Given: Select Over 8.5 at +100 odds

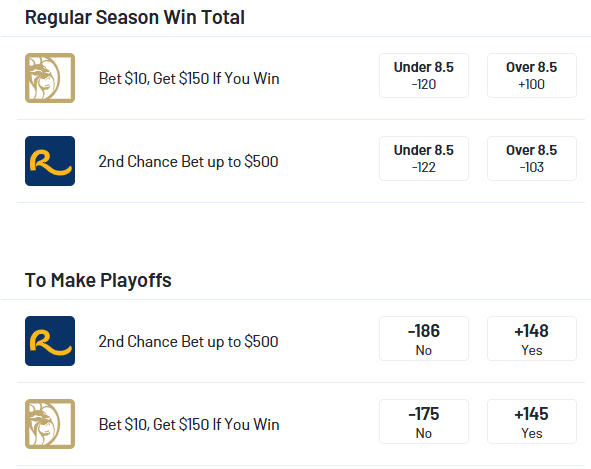Looking at the screenshot, I should (532, 75).
